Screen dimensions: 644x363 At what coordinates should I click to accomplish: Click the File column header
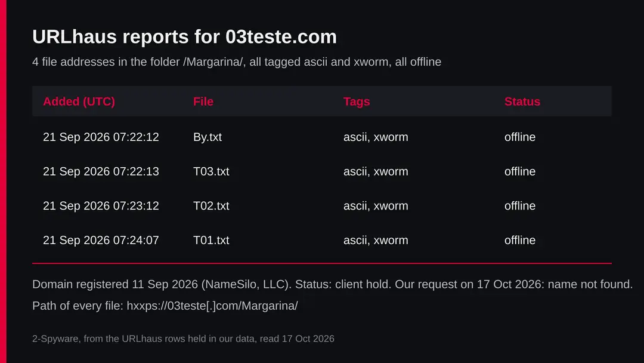(203, 101)
